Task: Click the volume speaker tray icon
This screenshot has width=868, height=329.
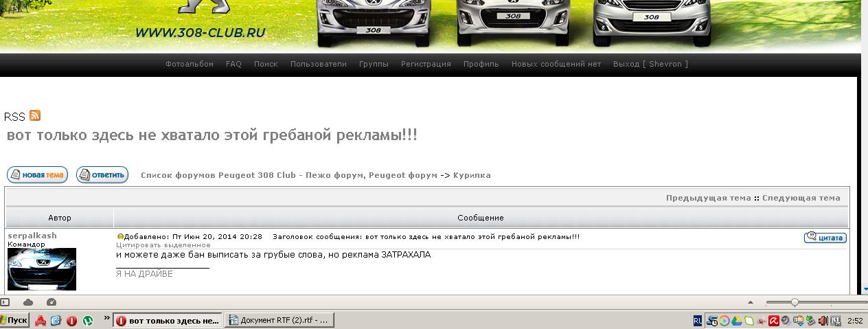Action: tap(823, 320)
